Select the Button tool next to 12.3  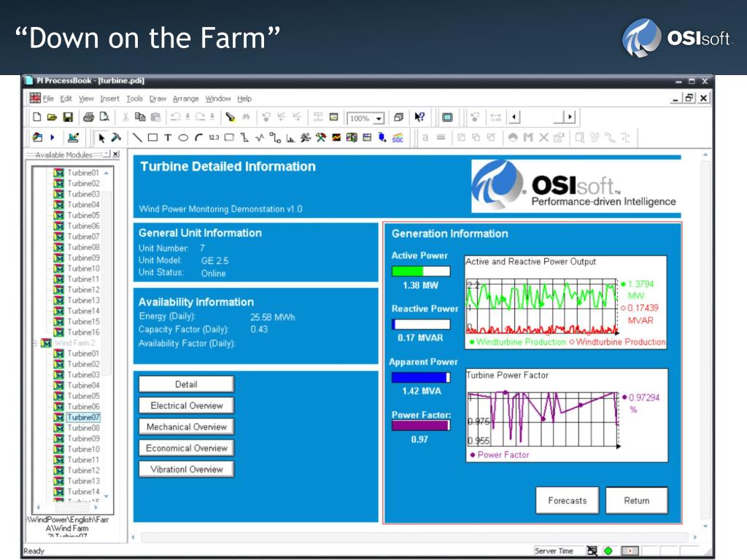[x=229, y=138]
